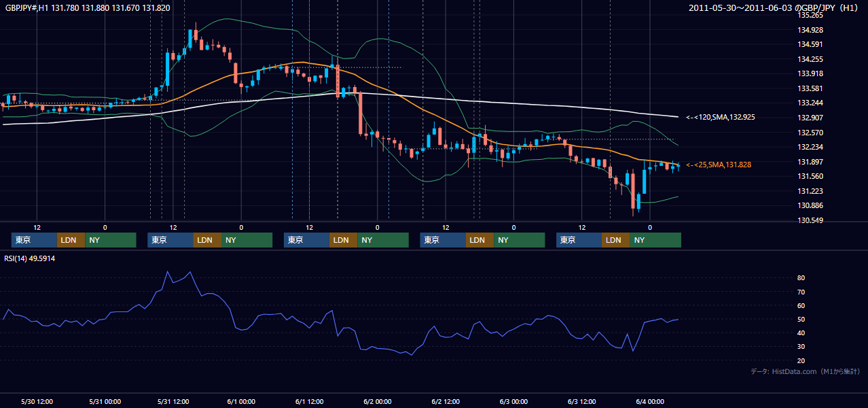
Task: Click the 東京 session block for 5/30
Action: [34, 240]
